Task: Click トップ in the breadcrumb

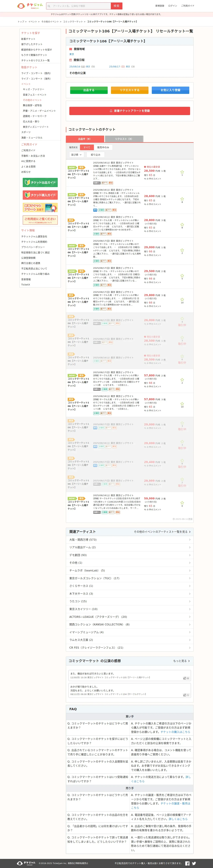Action: pos(21,22)
